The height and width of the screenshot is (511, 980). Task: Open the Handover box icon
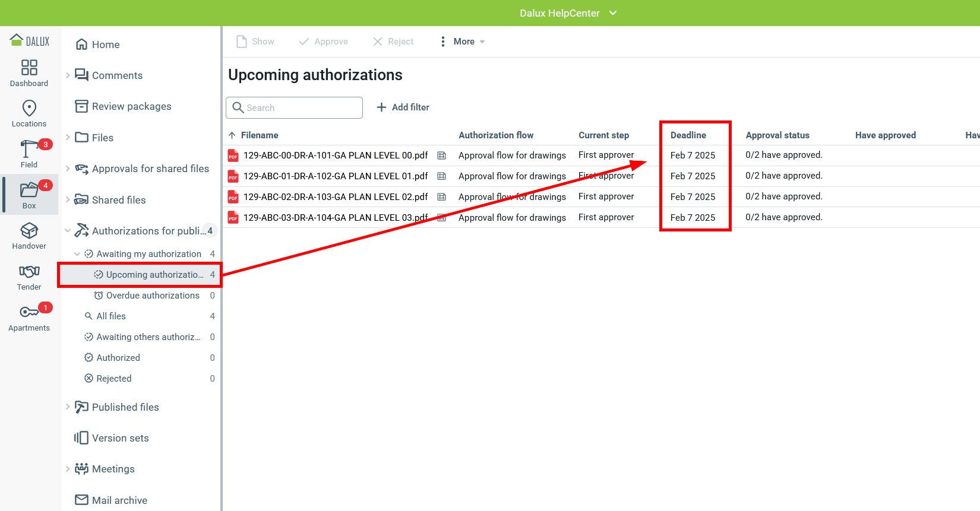[x=29, y=231]
